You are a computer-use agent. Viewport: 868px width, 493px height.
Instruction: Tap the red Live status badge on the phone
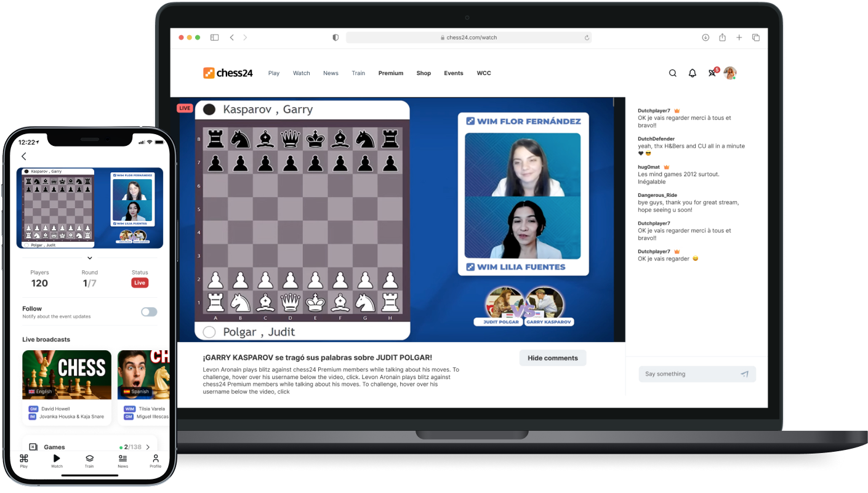tap(140, 283)
